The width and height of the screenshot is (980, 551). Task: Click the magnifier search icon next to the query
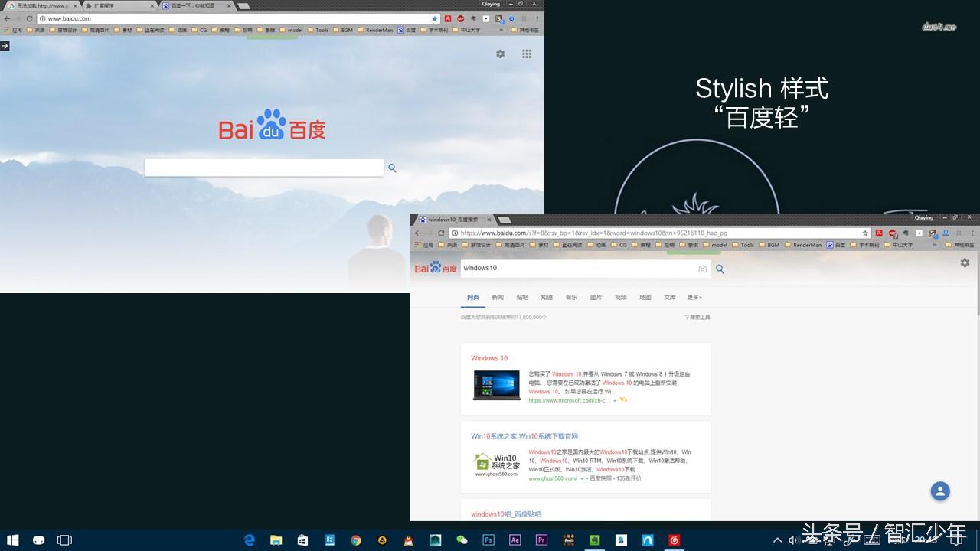(720, 269)
